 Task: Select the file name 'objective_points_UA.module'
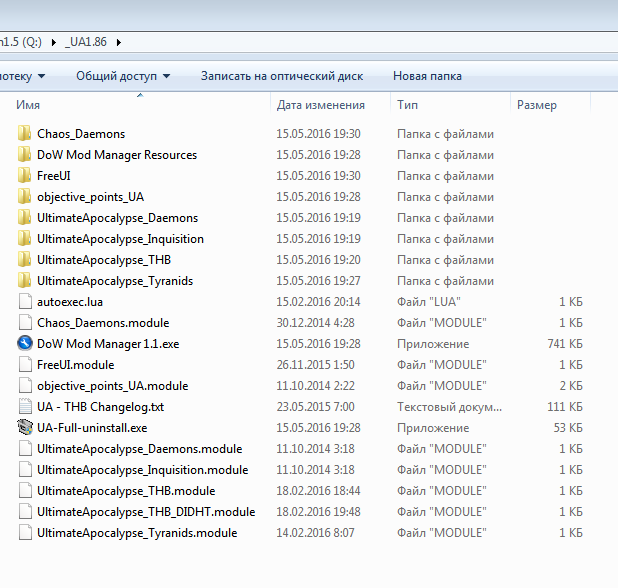[x=113, y=386]
